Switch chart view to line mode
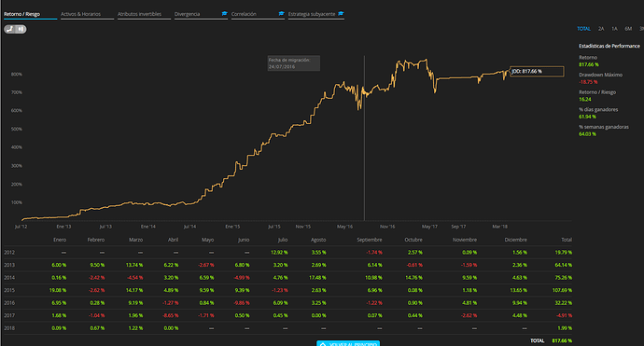The height and width of the screenshot is (346, 644). click(x=10, y=29)
